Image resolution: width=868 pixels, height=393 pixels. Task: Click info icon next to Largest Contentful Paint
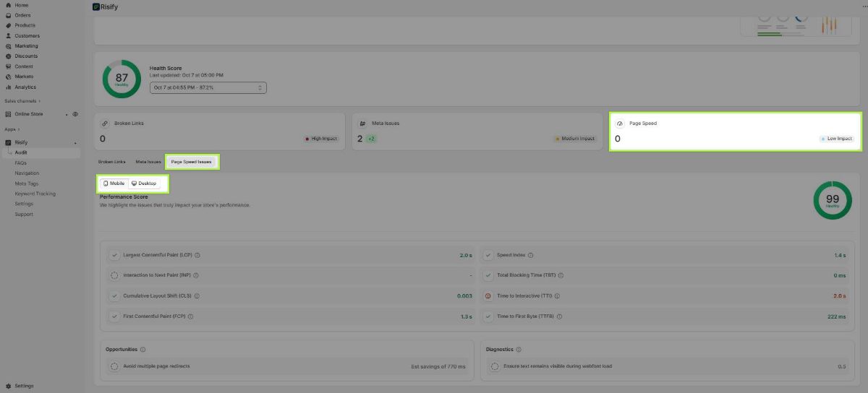pyautogui.click(x=197, y=255)
